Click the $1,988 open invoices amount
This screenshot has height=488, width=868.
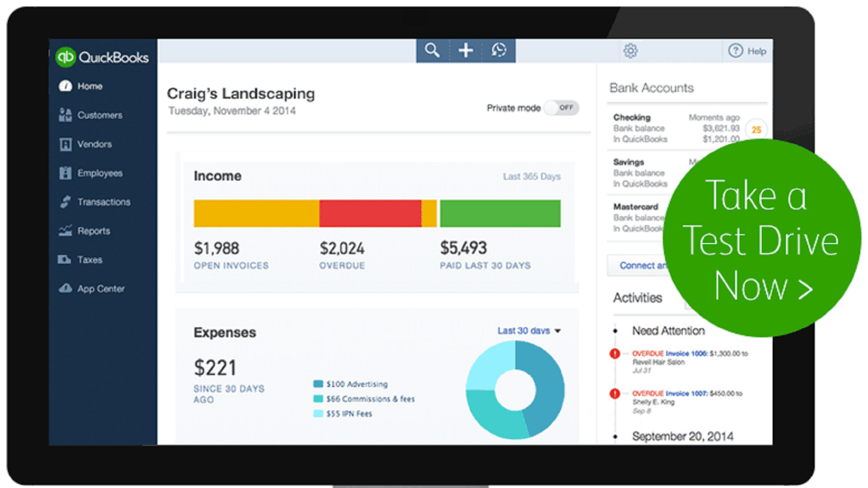click(217, 248)
